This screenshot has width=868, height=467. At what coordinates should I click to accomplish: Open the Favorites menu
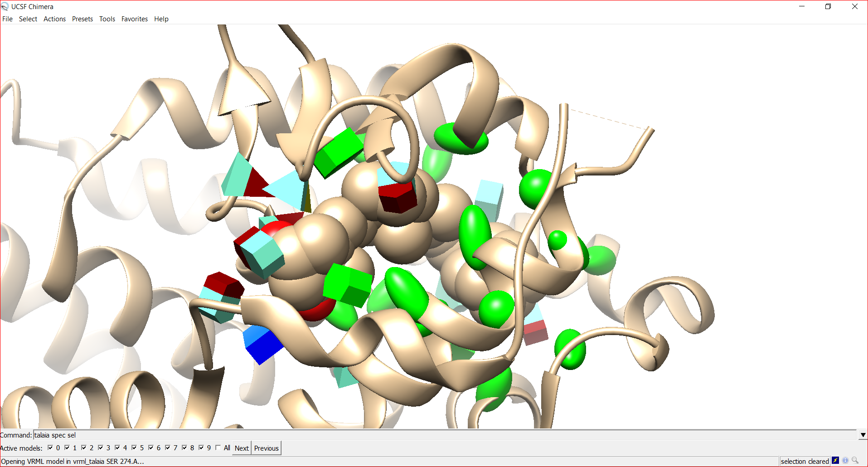135,19
